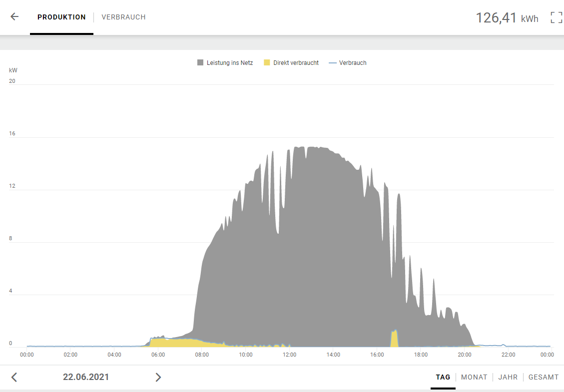The width and height of the screenshot is (564, 392).
Task: Click the 8 kW y-axis label
Action: point(10,238)
